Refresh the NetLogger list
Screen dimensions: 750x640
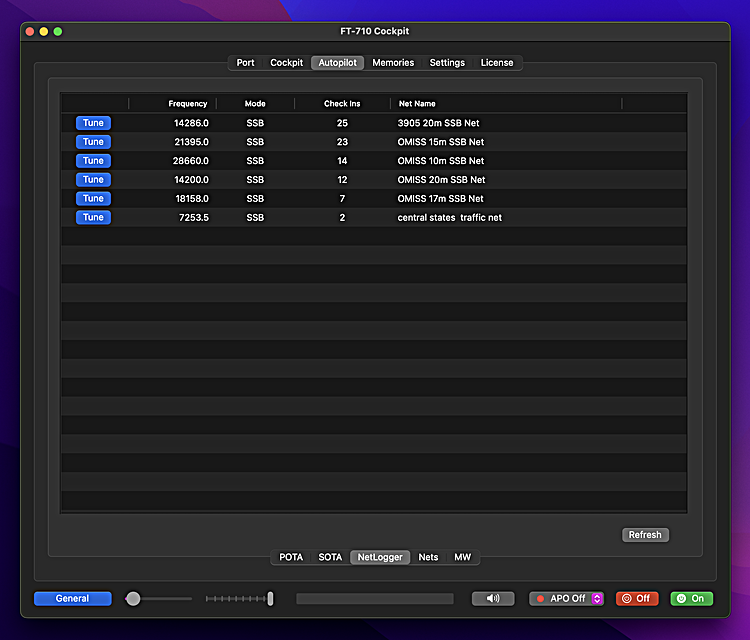pos(645,535)
